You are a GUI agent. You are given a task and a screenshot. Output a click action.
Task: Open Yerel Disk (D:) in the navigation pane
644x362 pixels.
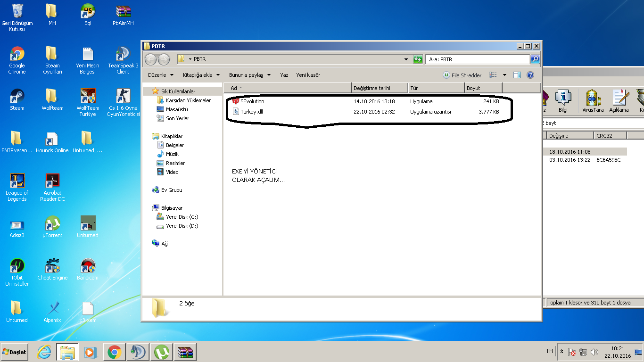(x=178, y=226)
